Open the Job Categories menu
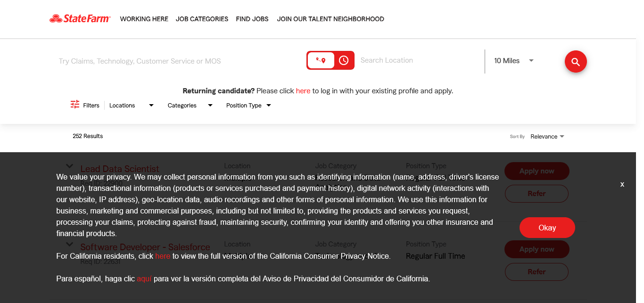The image size is (644, 303). [202, 19]
